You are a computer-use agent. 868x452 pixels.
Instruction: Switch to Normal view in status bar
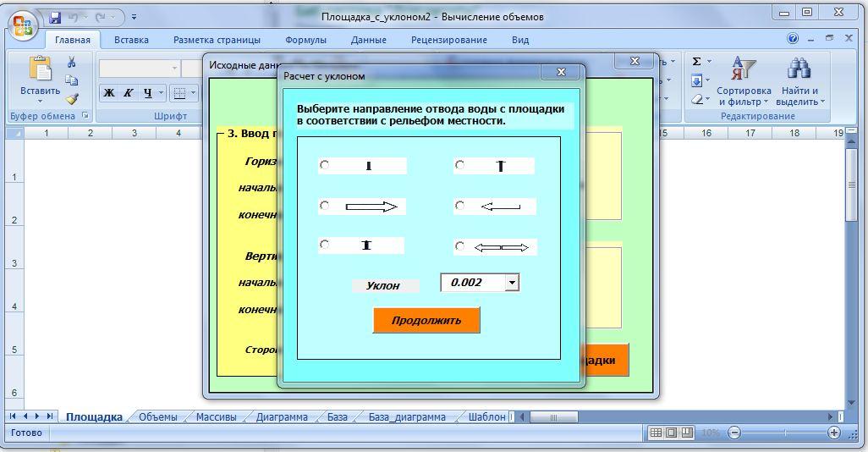pos(656,433)
